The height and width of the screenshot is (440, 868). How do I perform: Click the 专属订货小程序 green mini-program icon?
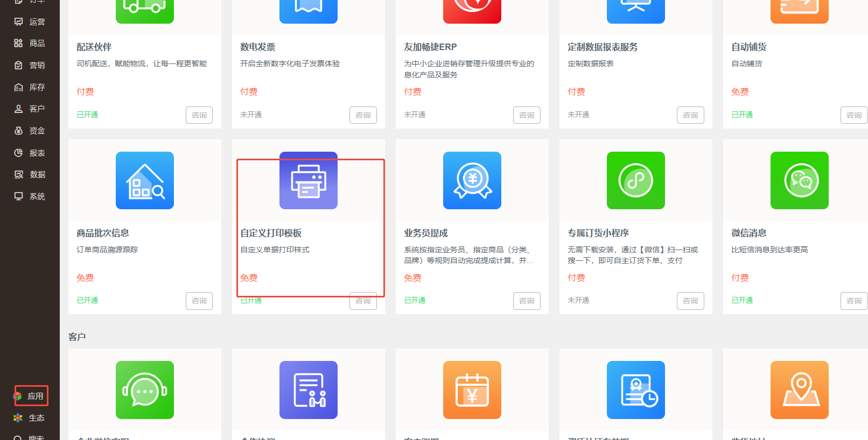(x=636, y=180)
